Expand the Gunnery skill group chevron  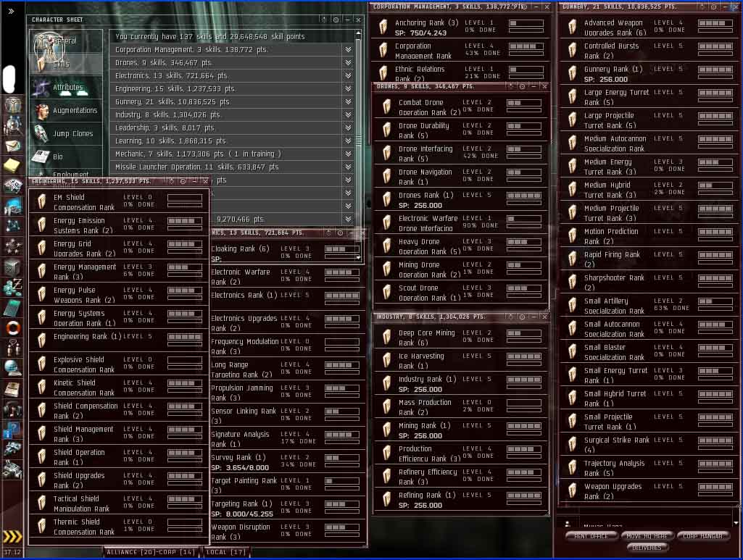pos(348,101)
